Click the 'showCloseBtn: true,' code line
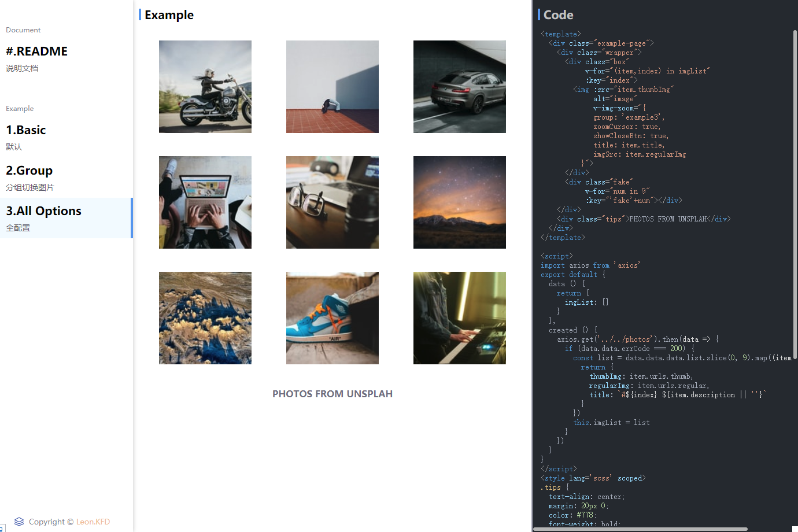Image resolution: width=798 pixels, height=532 pixels. pos(631,136)
